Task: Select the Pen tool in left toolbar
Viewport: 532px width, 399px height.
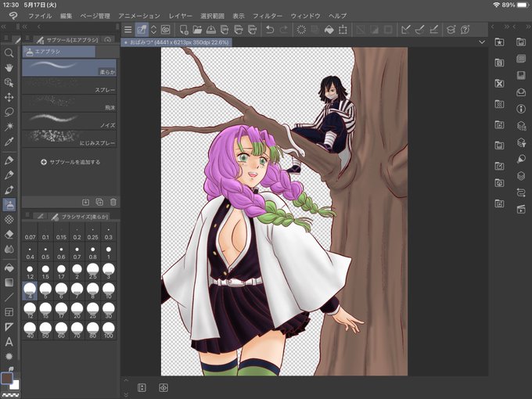Action: 9,160
